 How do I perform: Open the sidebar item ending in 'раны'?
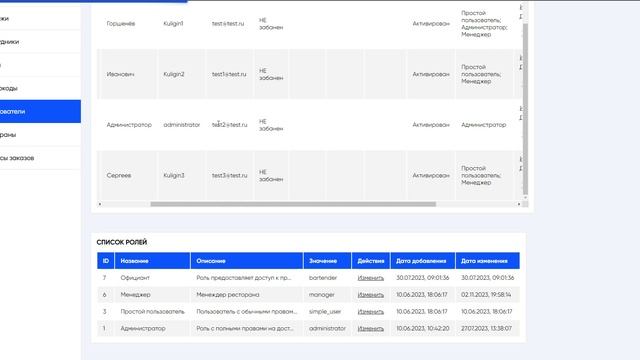[40, 135]
